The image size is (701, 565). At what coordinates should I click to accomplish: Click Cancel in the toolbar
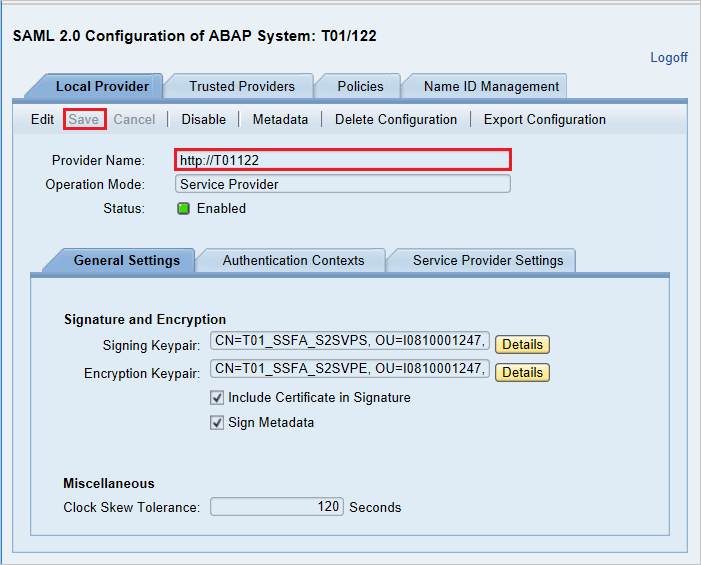[x=134, y=119]
